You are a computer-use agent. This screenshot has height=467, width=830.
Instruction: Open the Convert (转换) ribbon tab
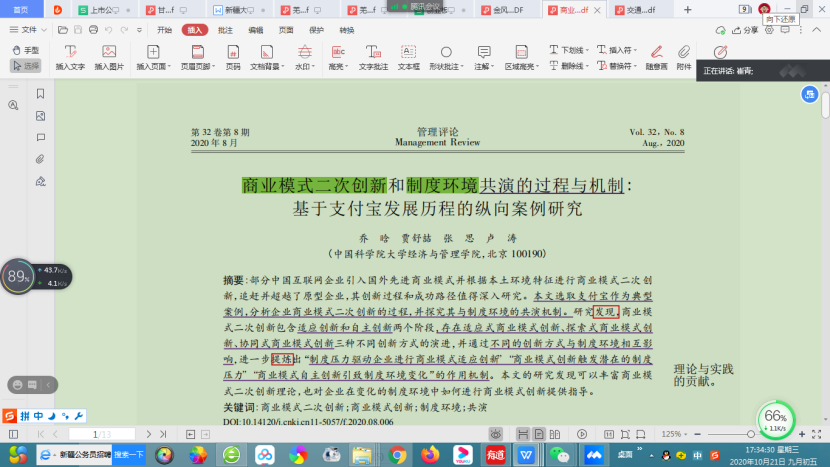(347, 30)
